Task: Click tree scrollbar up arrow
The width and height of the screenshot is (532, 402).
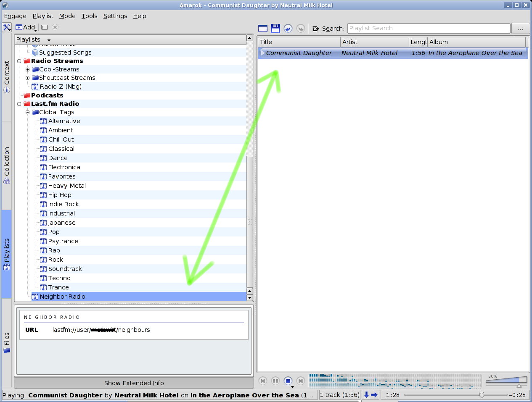Action: (250, 38)
